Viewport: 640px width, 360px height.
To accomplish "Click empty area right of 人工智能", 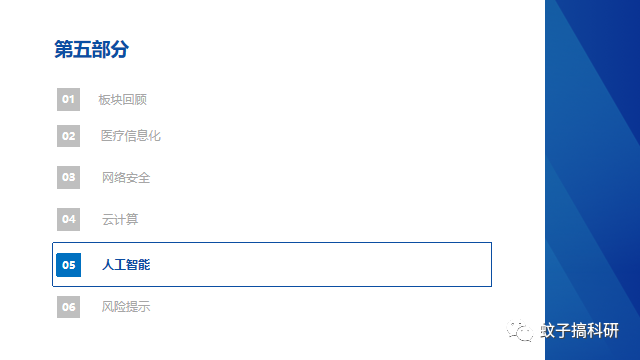I will pos(318,265).
